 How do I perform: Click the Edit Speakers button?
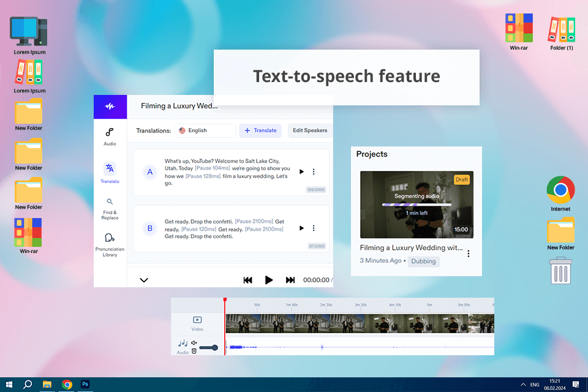310,130
